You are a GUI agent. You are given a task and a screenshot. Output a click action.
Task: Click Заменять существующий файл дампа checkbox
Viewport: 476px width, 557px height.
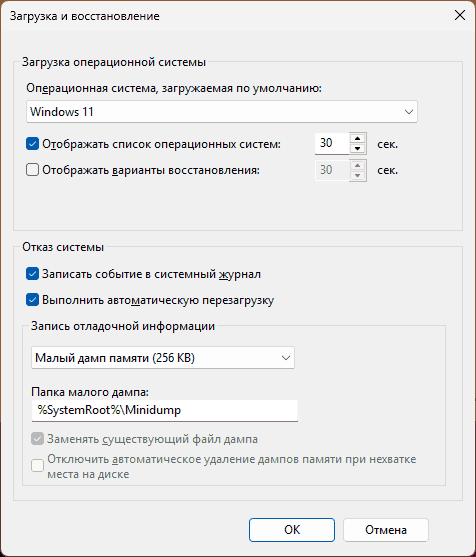pyautogui.click(x=37, y=439)
